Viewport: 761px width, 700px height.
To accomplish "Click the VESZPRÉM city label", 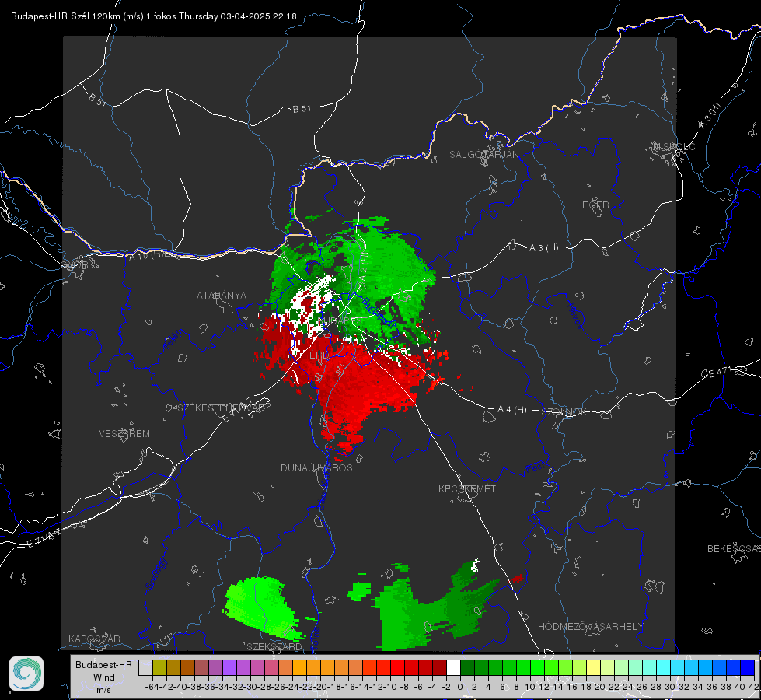I will (124, 433).
